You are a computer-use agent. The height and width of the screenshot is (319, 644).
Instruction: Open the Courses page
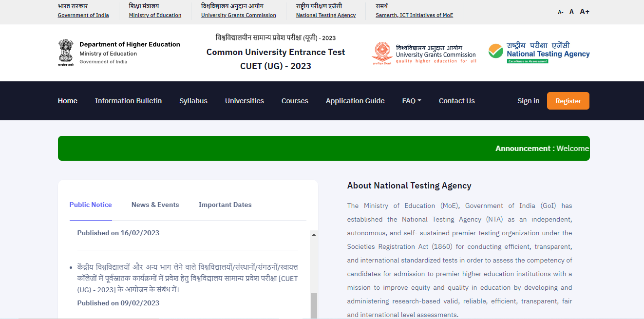click(295, 101)
